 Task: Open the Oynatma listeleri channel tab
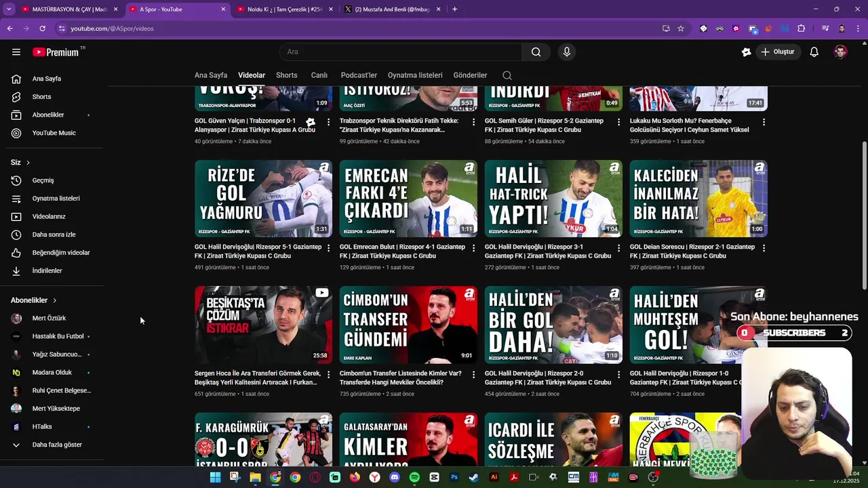click(415, 75)
